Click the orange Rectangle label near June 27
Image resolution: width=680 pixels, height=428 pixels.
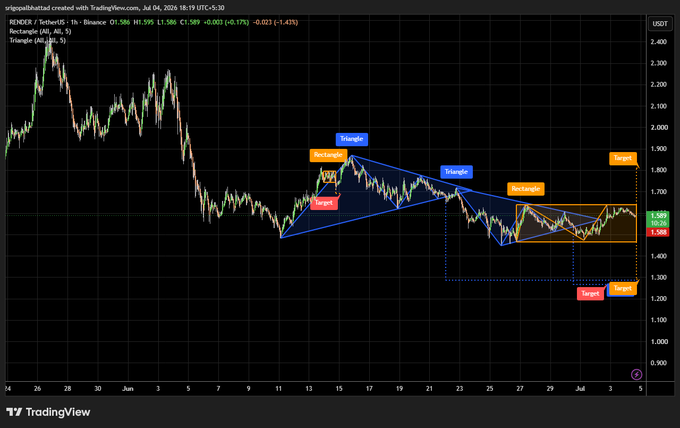pos(526,189)
